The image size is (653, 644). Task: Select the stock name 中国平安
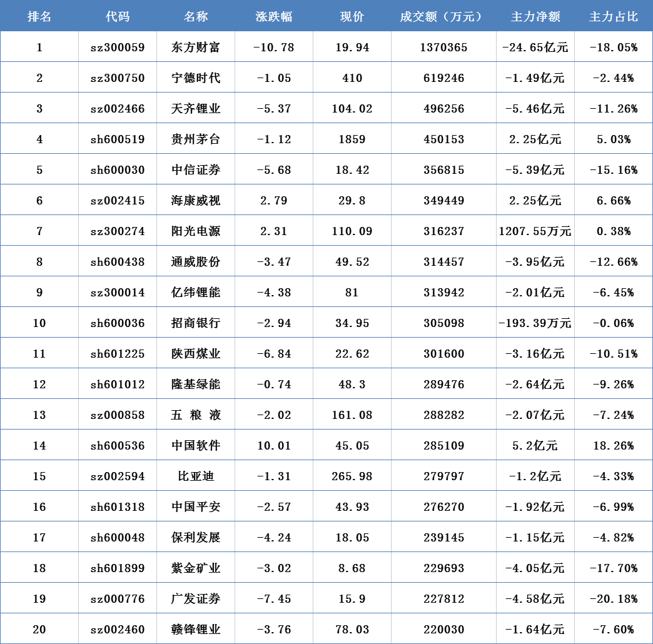pyautogui.click(x=196, y=507)
